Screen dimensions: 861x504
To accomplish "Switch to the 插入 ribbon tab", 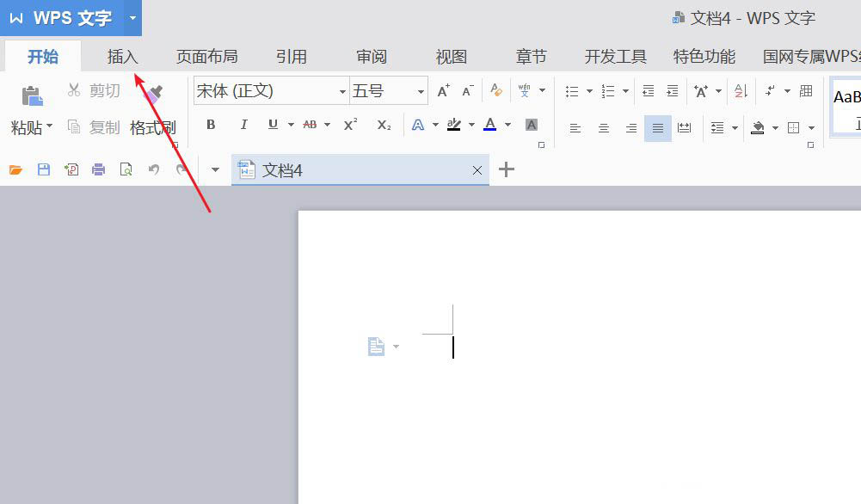I will point(122,55).
